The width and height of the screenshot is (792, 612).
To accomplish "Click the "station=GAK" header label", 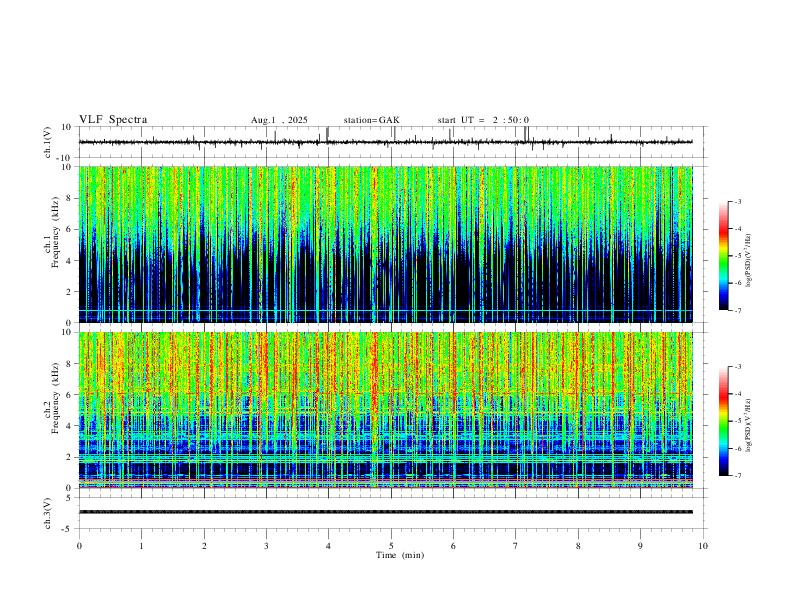I will 371,120.
